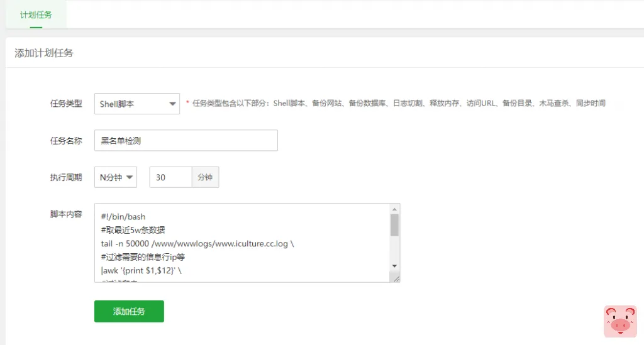Click the 脚本内容 label
Viewport: 644px width, 345px height.
pyautogui.click(x=66, y=214)
